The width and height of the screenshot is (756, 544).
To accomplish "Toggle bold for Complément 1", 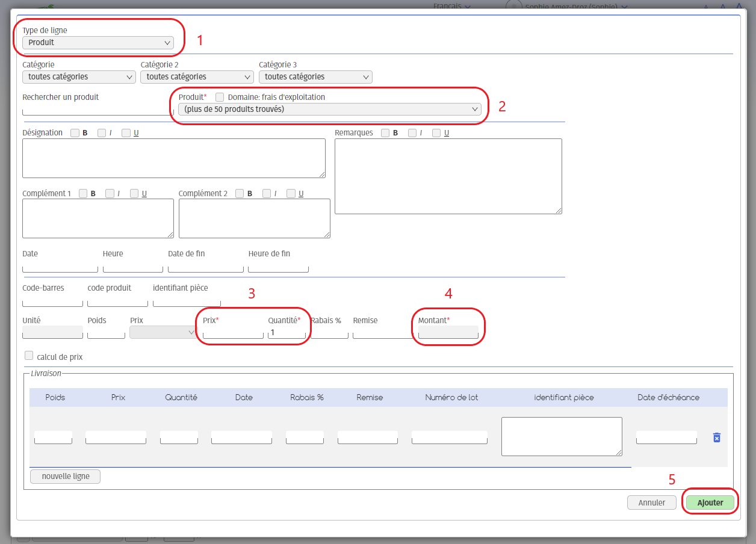I will tap(83, 194).
